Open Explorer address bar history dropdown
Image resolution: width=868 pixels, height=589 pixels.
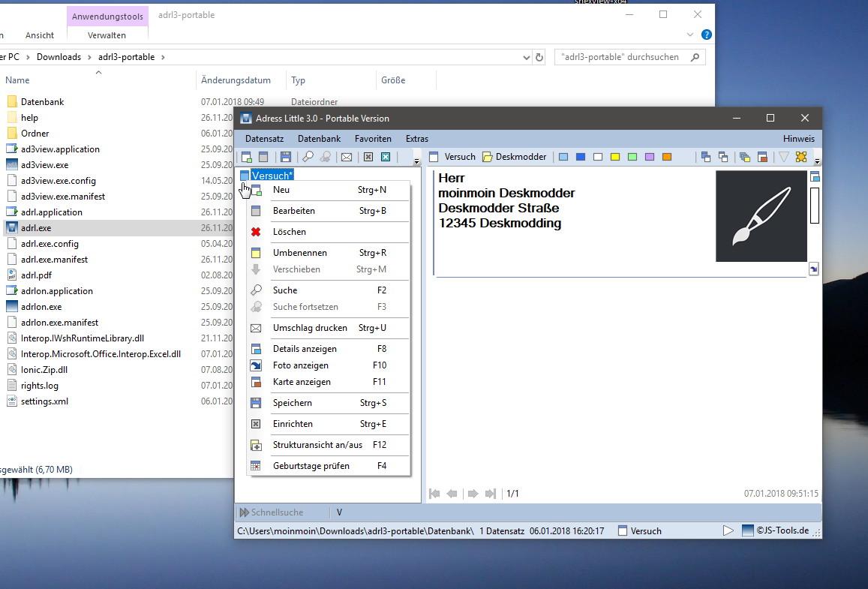(x=526, y=57)
